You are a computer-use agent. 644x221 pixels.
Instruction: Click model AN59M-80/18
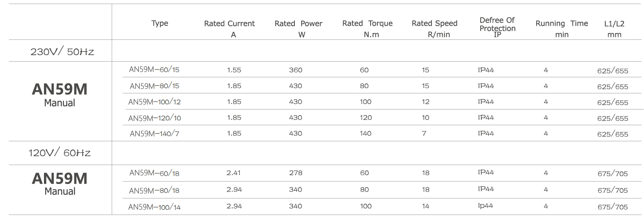tap(154, 190)
